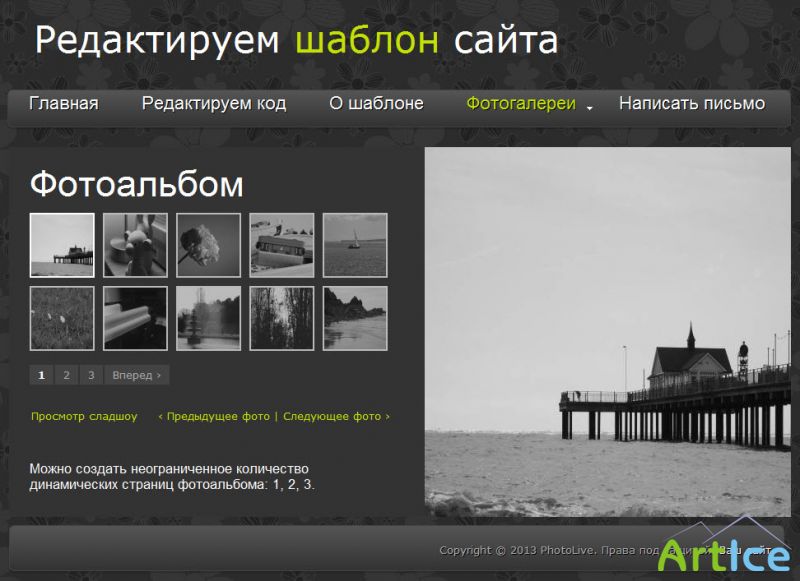Go to Редактируем код page
This screenshot has width=800, height=581.
pyautogui.click(x=214, y=104)
